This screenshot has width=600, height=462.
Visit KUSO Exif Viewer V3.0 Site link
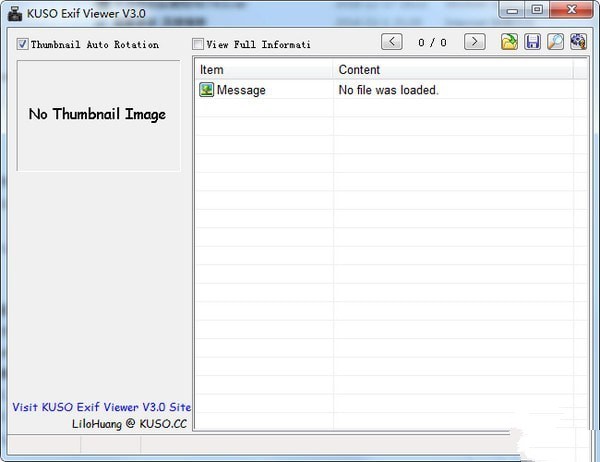pos(101,407)
